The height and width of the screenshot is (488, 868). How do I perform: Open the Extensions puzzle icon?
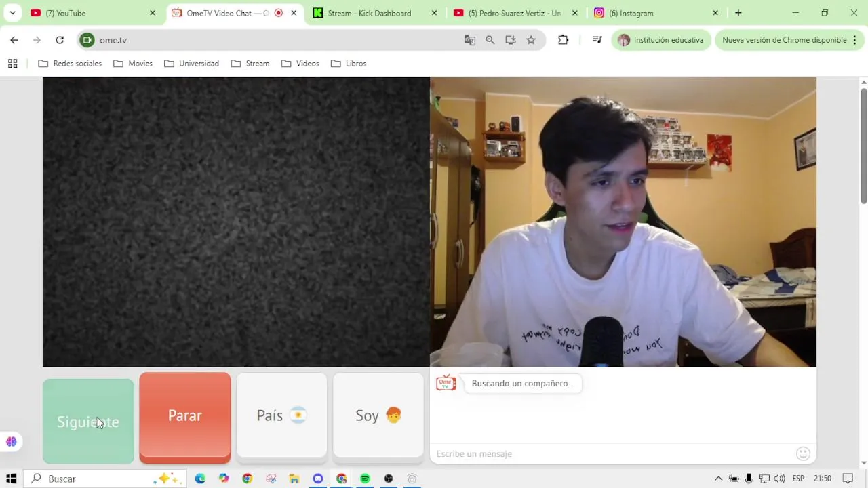[x=563, y=40]
